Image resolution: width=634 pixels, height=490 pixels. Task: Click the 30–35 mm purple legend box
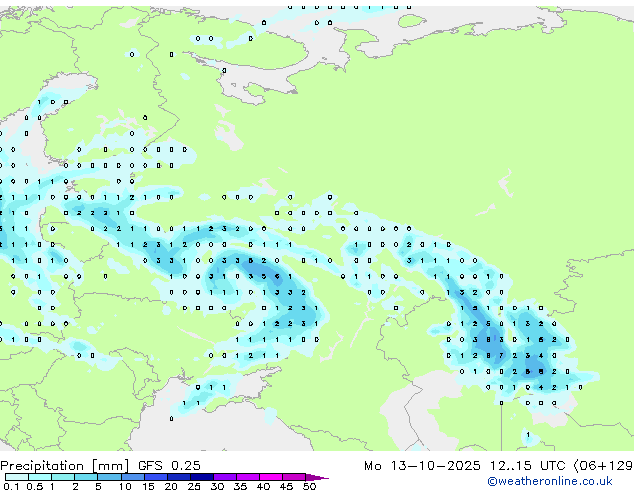pyautogui.click(x=225, y=477)
